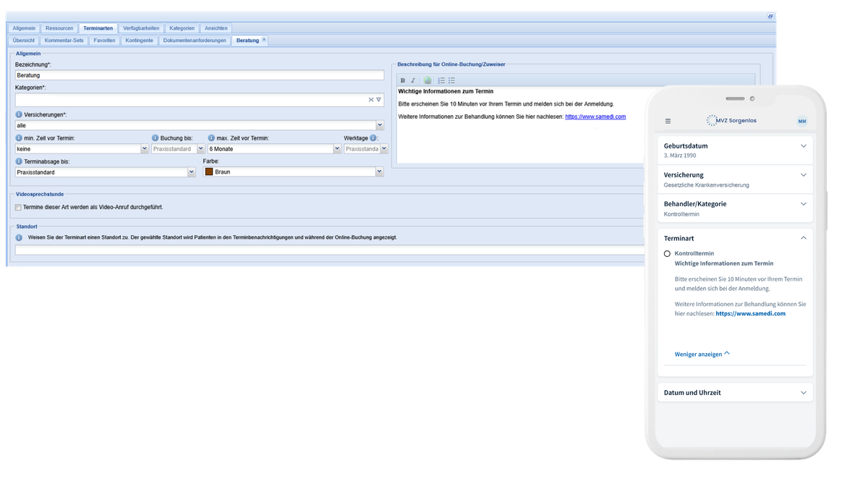Click the brown Farbe color swatch
Screen dimensions: 868x487
[x=209, y=172]
